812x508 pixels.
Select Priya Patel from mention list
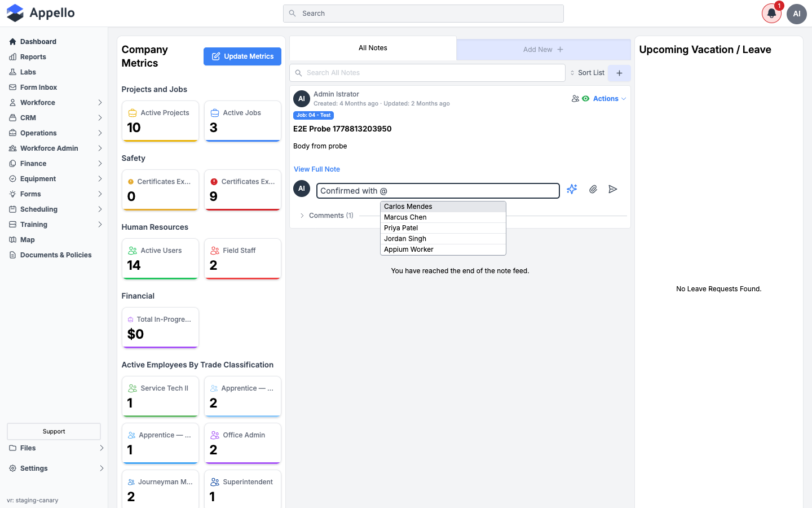(x=443, y=228)
